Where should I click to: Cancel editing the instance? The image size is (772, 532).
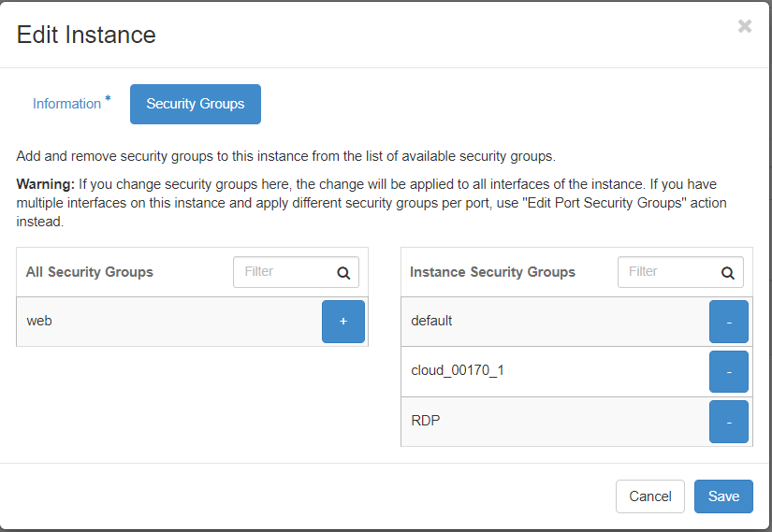(650, 496)
